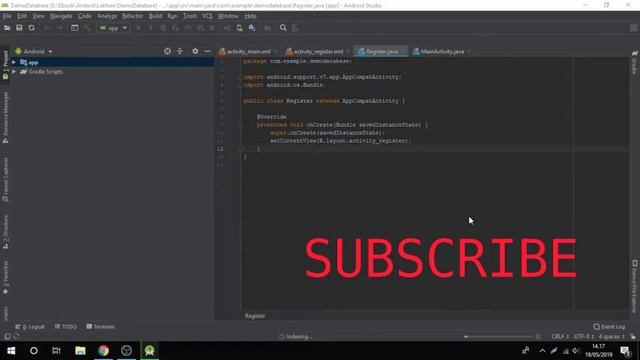Viewport: 640px width, 360px height.
Task: Open the Refactor menu
Action: tap(133, 16)
